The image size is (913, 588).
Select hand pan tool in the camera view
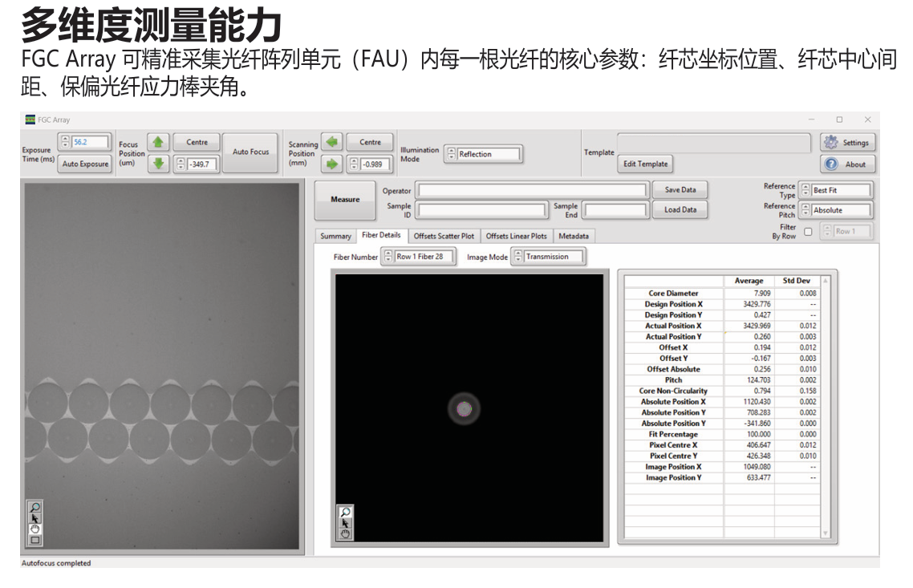pos(35,529)
